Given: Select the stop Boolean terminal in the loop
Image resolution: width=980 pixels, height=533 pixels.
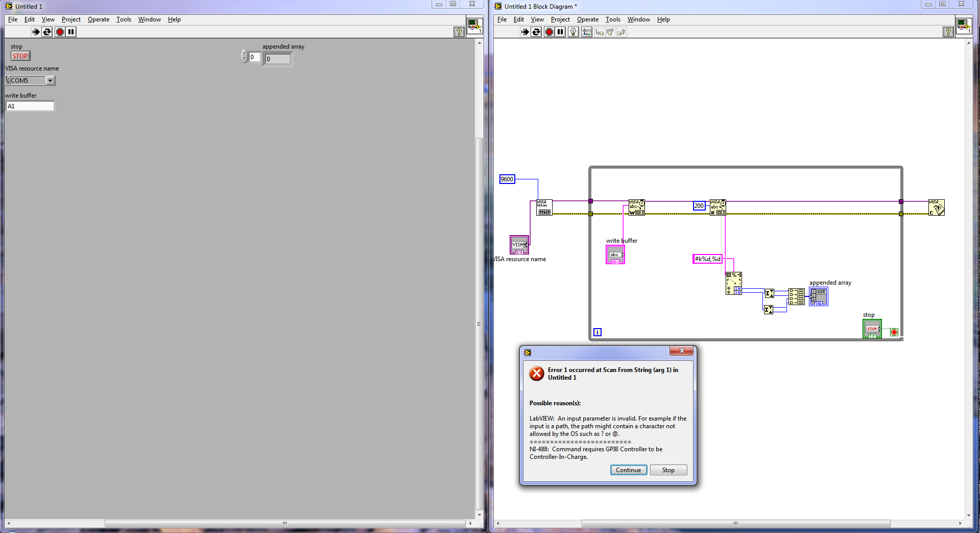Looking at the screenshot, I should [x=872, y=329].
